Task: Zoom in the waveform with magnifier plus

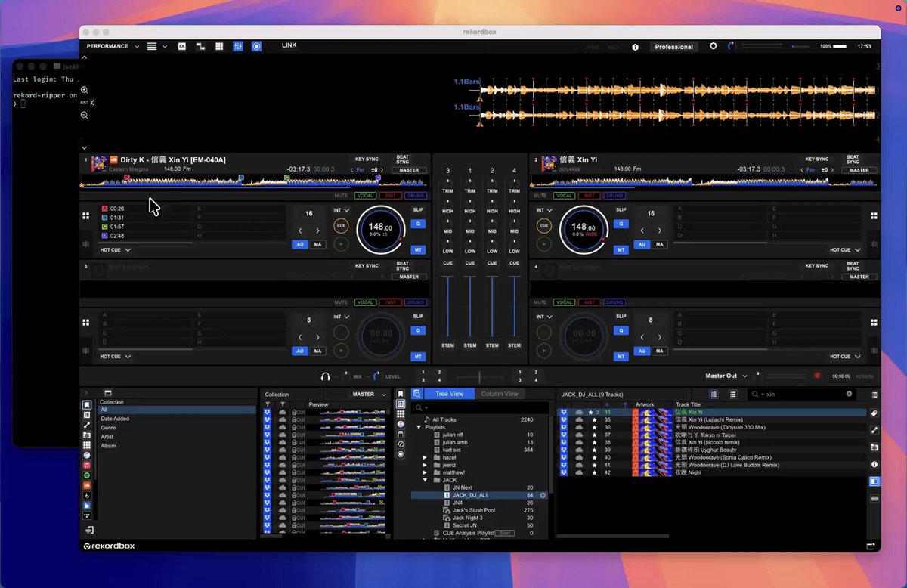Action: tap(85, 90)
